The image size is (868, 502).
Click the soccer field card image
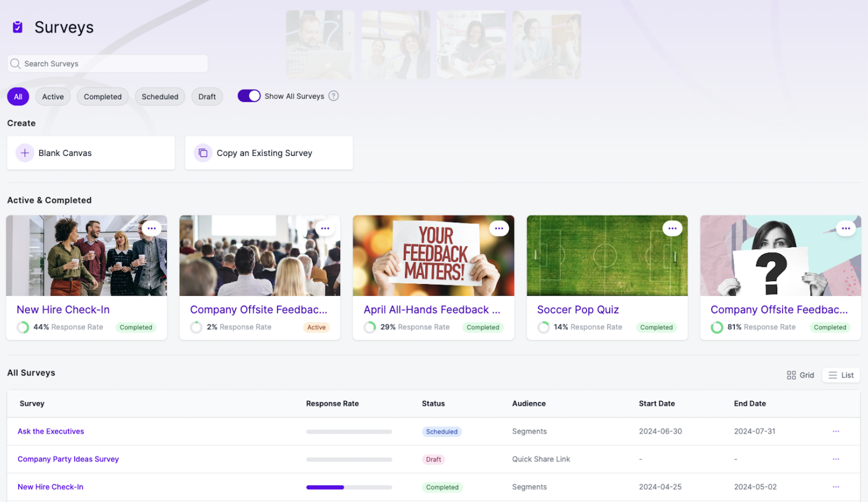point(607,256)
